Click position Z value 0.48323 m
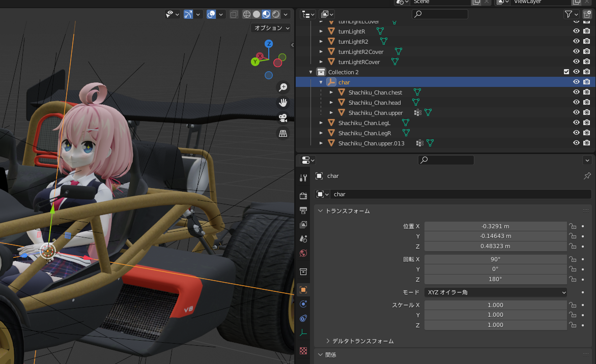Image resolution: width=596 pixels, height=364 pixels. coord(496,246)
